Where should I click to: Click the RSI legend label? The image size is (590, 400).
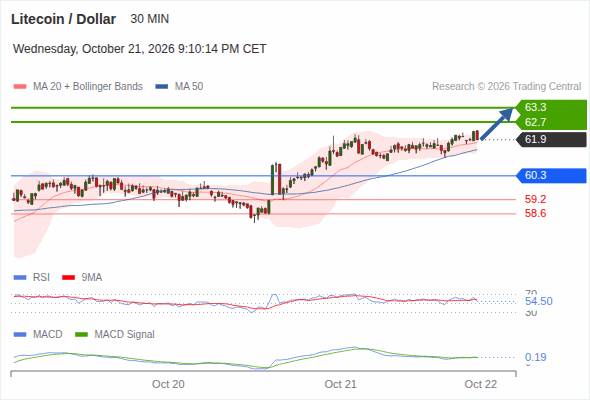click(41, 277)
